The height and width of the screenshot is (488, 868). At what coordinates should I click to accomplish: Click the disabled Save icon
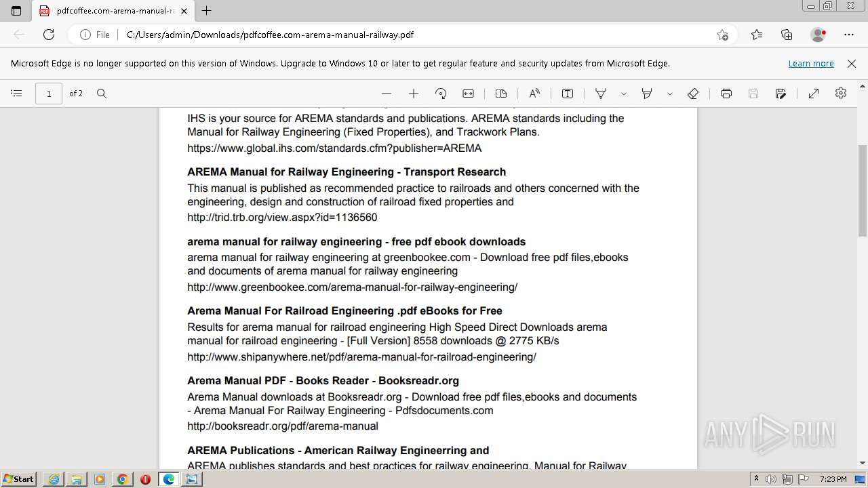(753, 94)
